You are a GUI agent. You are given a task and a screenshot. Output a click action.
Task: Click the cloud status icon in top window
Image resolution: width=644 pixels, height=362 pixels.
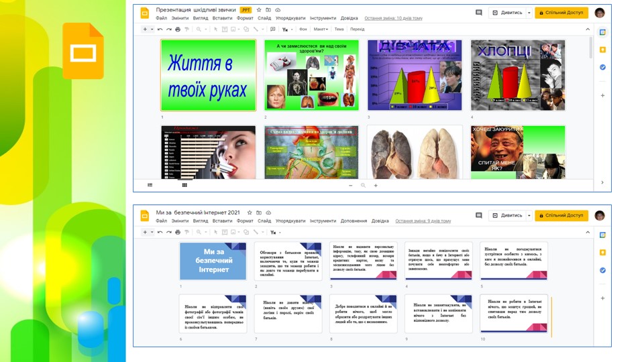(278, 10)
